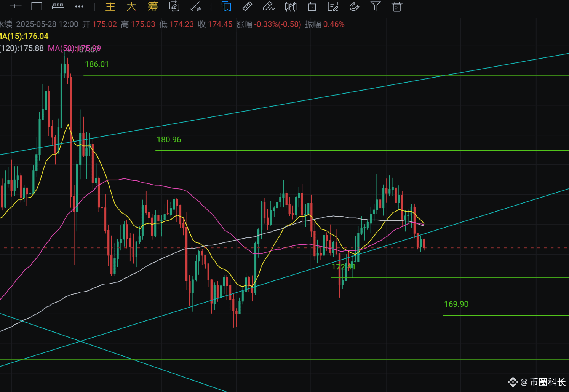The image size is (569, 392).
Task: Click the MA(15):176.04 indicator label
Action: coord(24,37)
